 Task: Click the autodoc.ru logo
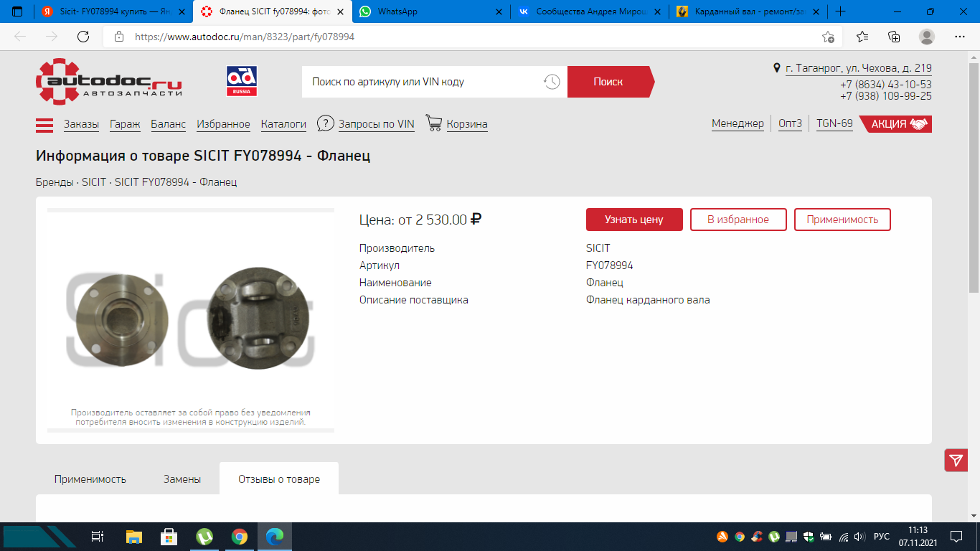click(x=109, y=82)
